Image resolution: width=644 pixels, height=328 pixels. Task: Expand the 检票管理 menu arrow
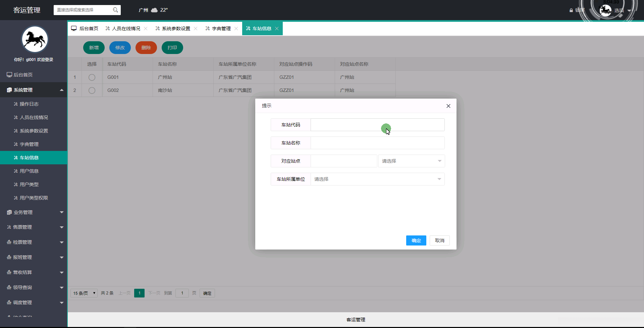pyautogui.click(x=62, y=242)
